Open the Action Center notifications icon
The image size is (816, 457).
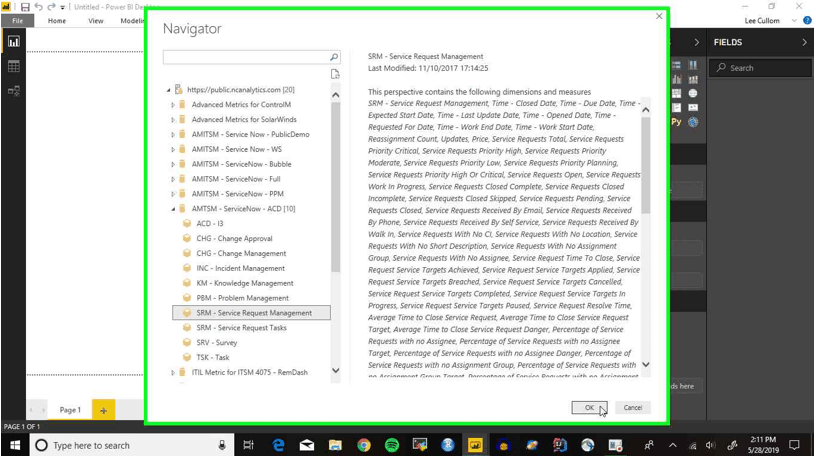tap(794, 445)
